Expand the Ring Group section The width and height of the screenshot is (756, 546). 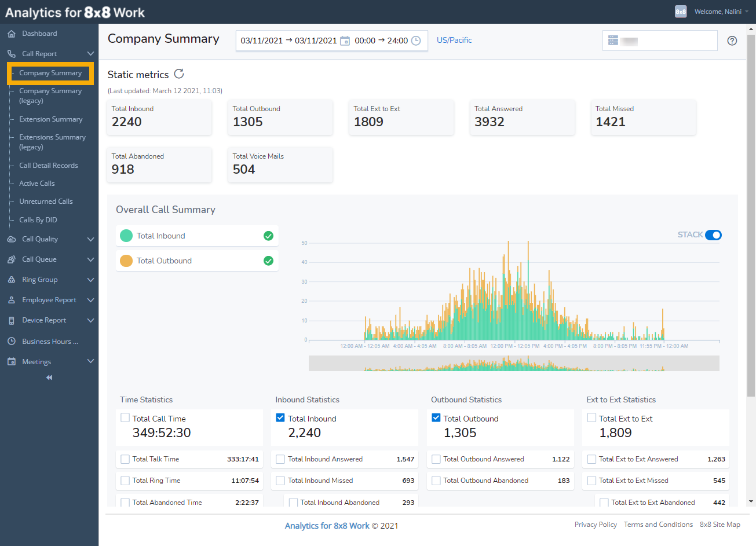(x=37, y=279)
